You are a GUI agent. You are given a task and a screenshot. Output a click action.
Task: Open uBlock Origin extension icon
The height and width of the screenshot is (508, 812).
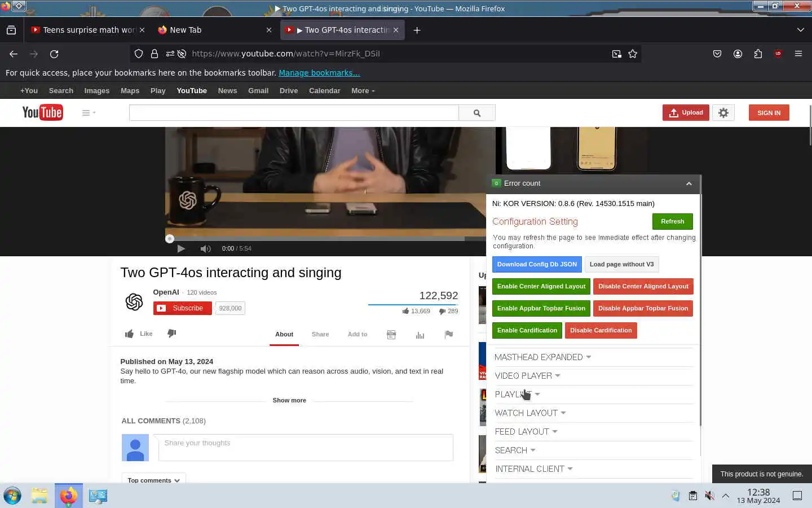pyautogui.click(x=778, y=54)
